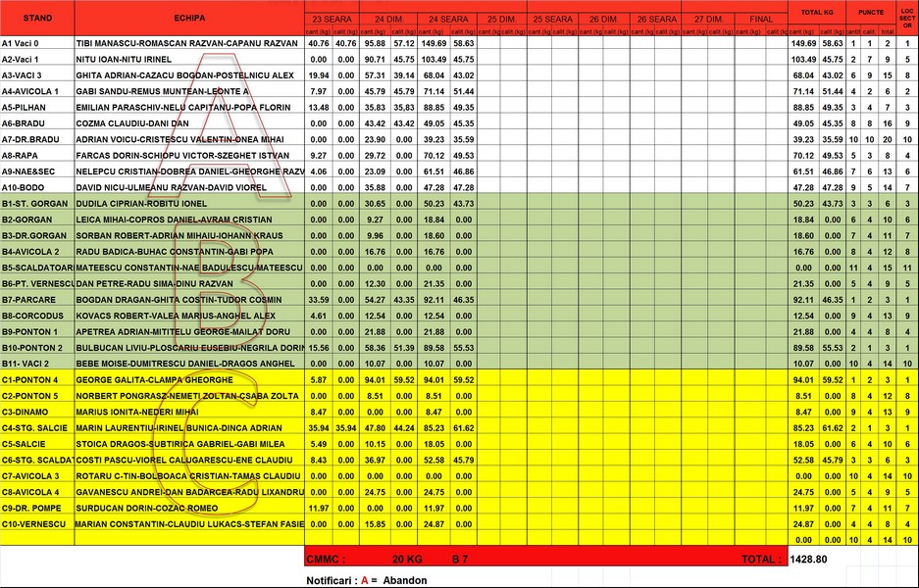Click the 149.69 total kg value for A1

tap(803, 43)
